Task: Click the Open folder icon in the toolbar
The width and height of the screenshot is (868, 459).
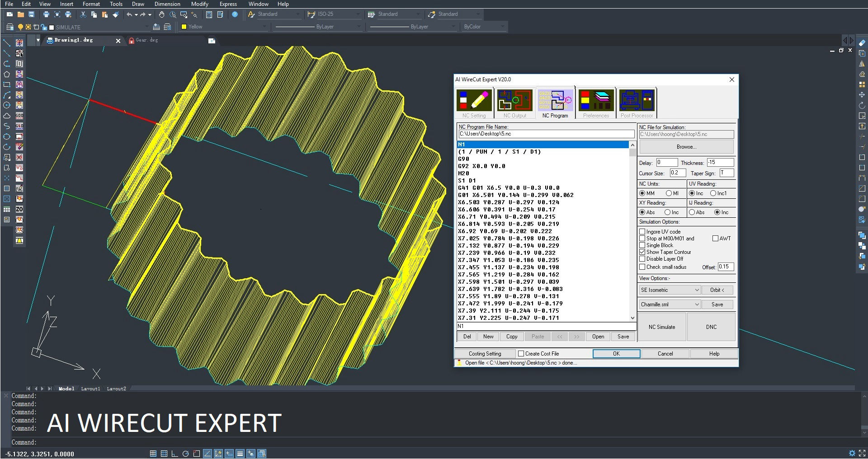Action: coord(20,14)
